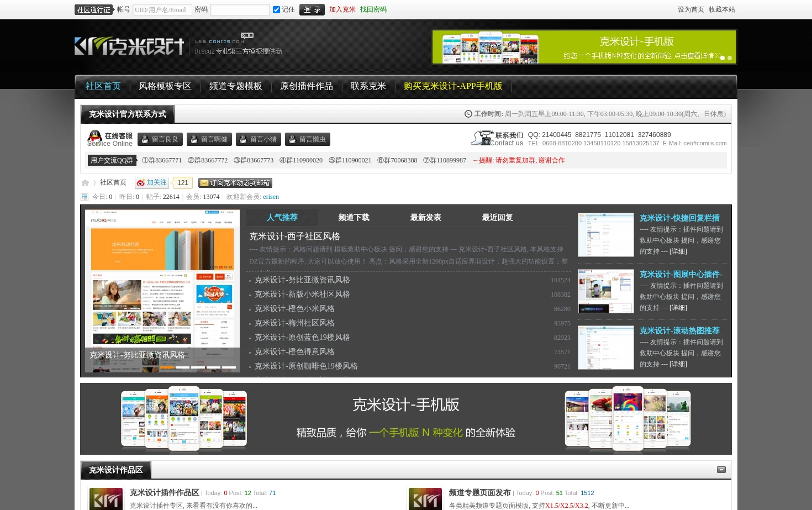Image resolution: width=812 pixels, height=510 pixels.
Task: Open 克米设计-原创蓝色19楼风格 list item
Action: coord(302,338)
